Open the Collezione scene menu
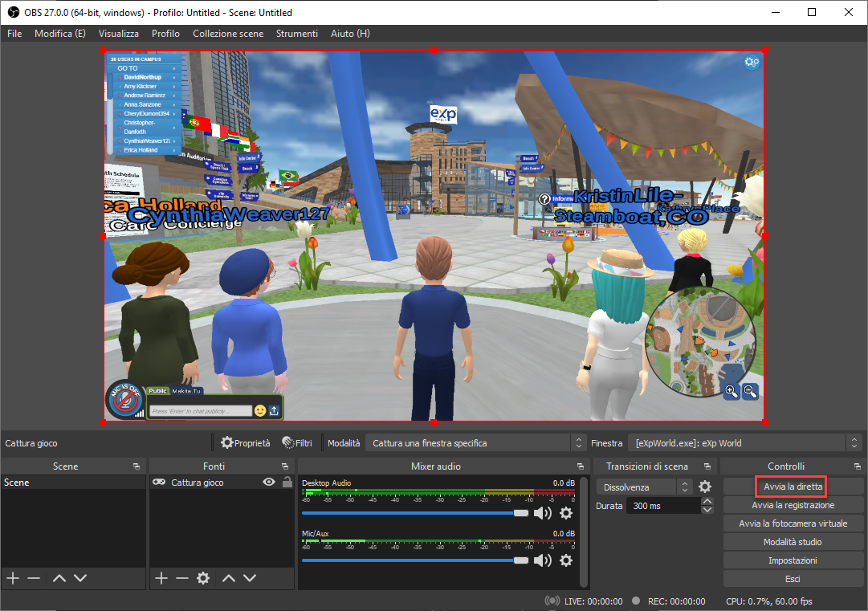Image resolution: width=868 pixels, height=611 pixels. coord(228,34)
